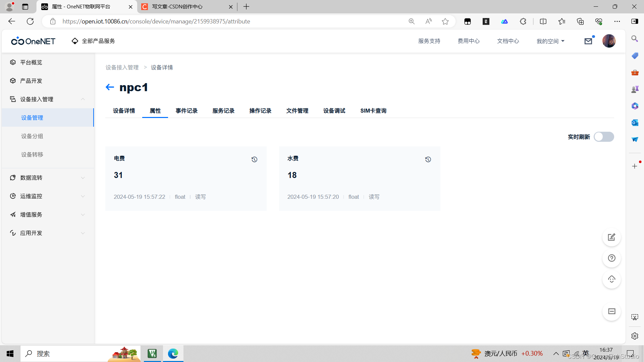Click the 设备接入管理 breadcrumb link
Image resolution: width=644 pixels, height=362 pixels.
pyautogui.click(x=122, y=67)
